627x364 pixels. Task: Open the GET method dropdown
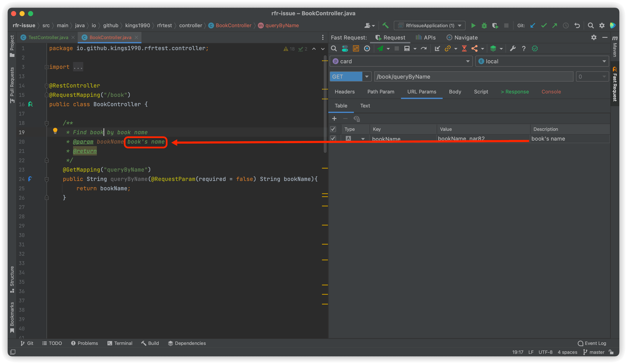(367, 77)
